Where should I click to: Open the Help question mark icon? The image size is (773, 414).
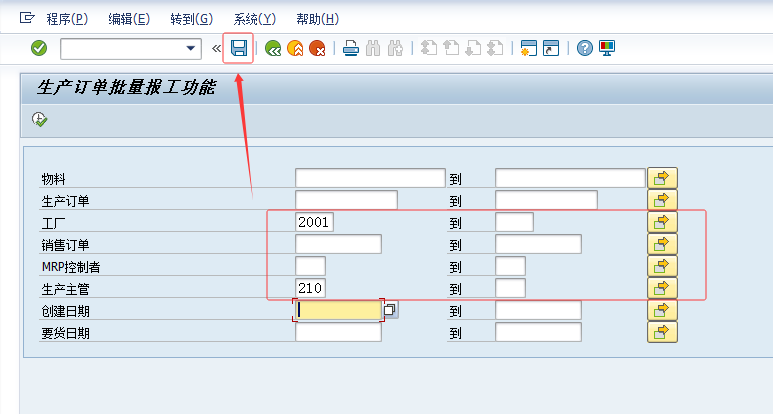585,48
